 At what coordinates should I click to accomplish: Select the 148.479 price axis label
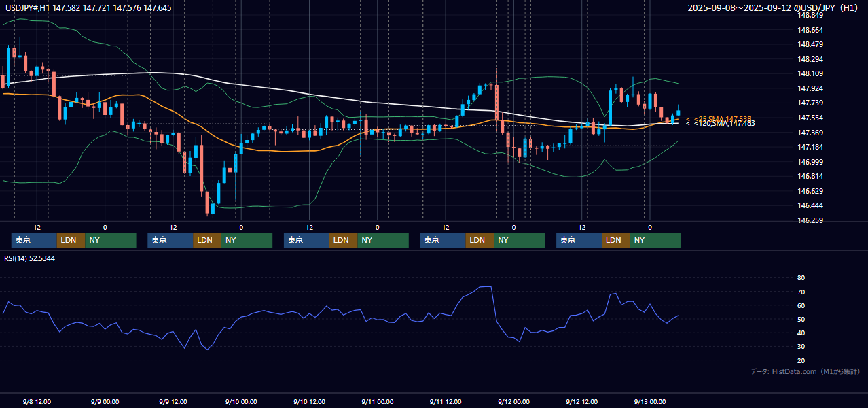[810, 45]
